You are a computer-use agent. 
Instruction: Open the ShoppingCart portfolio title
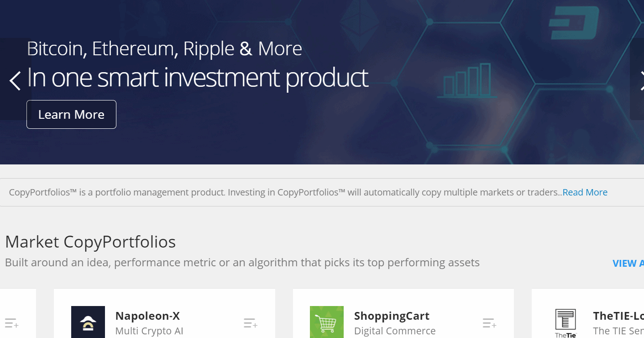[x=392, y=316]
